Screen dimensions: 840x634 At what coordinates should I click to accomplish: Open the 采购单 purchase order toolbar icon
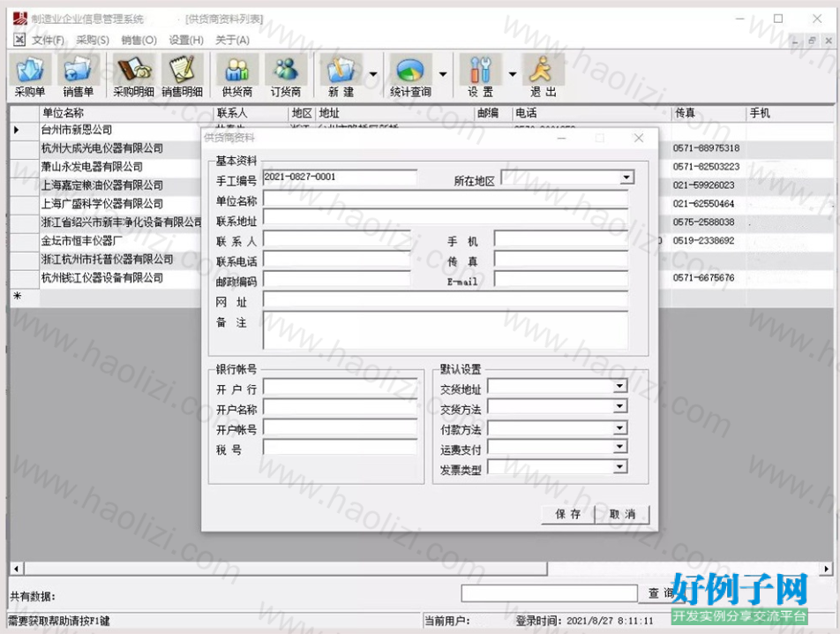[31, 76]
